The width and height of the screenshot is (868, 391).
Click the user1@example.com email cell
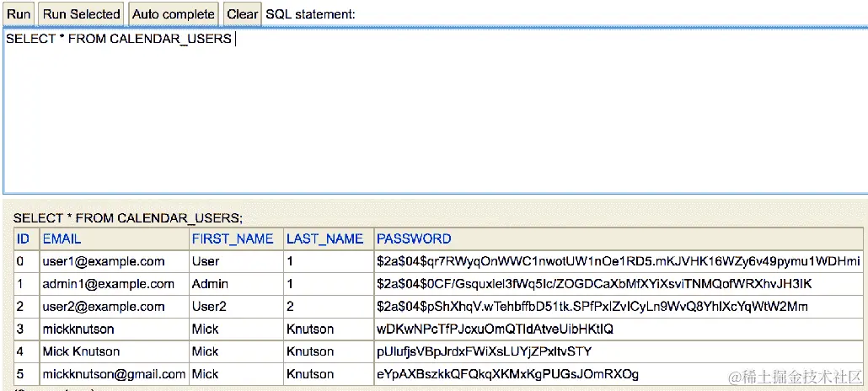[104, 261]
